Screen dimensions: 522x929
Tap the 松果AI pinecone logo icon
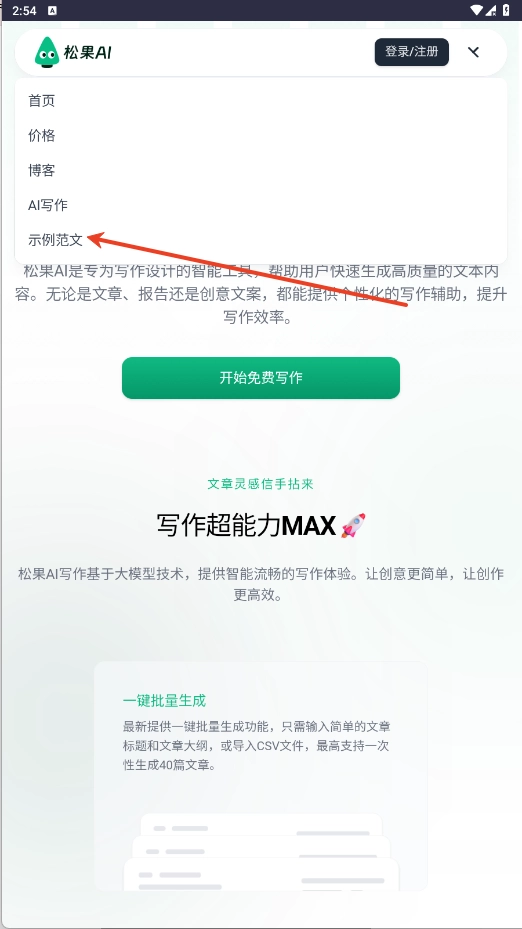pos(47,52)
